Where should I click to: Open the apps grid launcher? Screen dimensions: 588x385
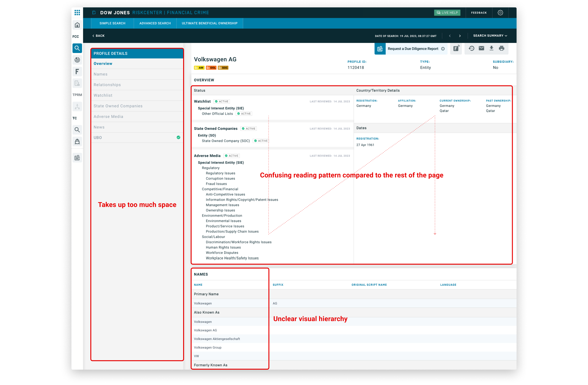pyautogui.click(x=77, y=13)
